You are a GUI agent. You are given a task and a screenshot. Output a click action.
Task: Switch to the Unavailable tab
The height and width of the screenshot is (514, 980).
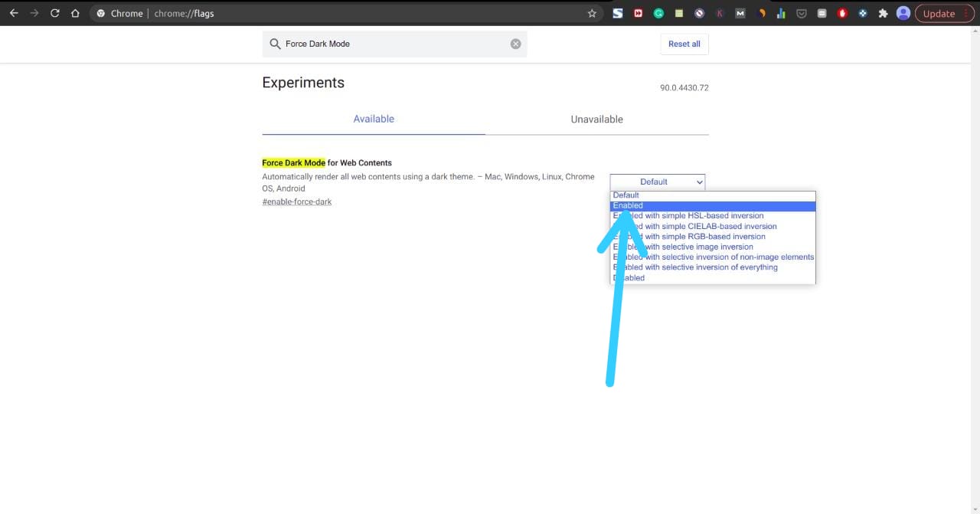tap(597, 119)
